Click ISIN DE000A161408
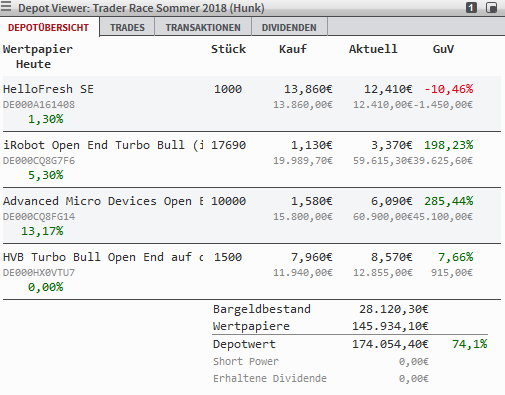The image size is (505, 395). pyautogui.click(x=39, y=105)
